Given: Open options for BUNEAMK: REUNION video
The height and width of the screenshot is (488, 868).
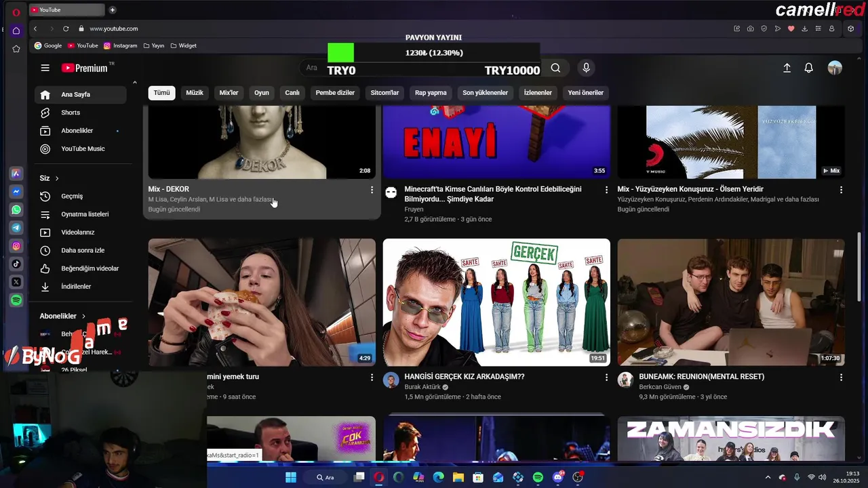Looking at the screenshot, I should 841,377.
